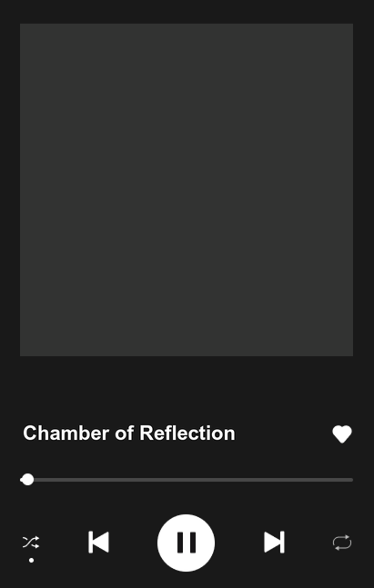Toggle shuffle mode off
Screen dimensions: 374x588
pos(31,543)
